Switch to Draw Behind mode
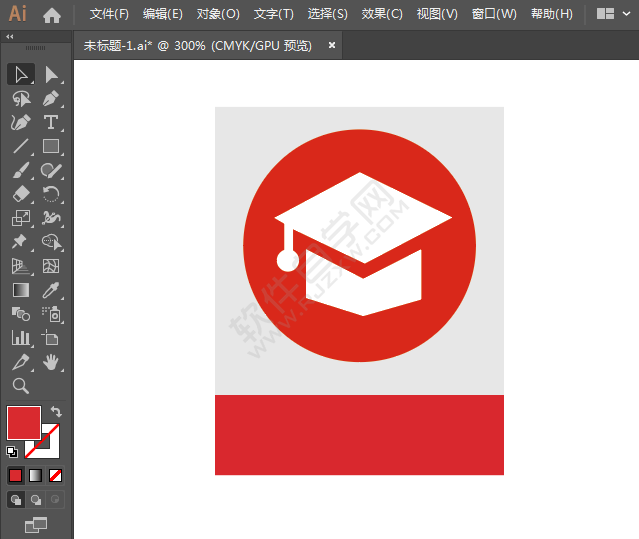The width and height of the screenshot is (639, 539). coord(36,499)
